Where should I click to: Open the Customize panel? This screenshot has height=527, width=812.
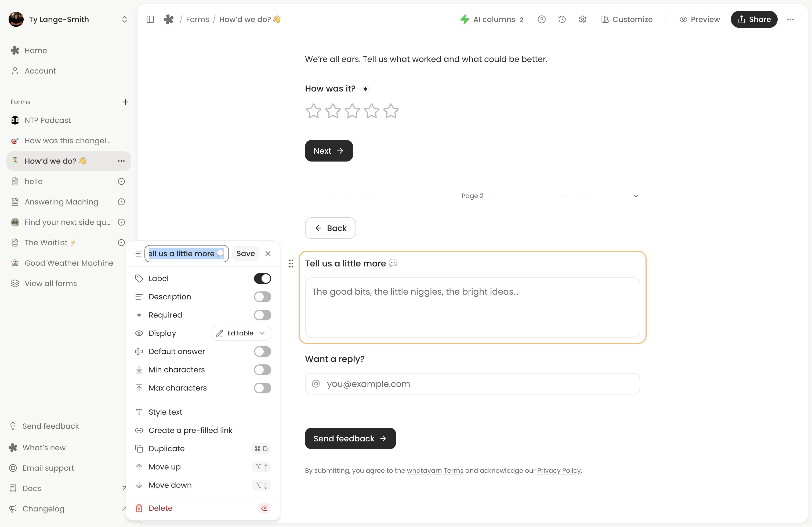[627, 19]
